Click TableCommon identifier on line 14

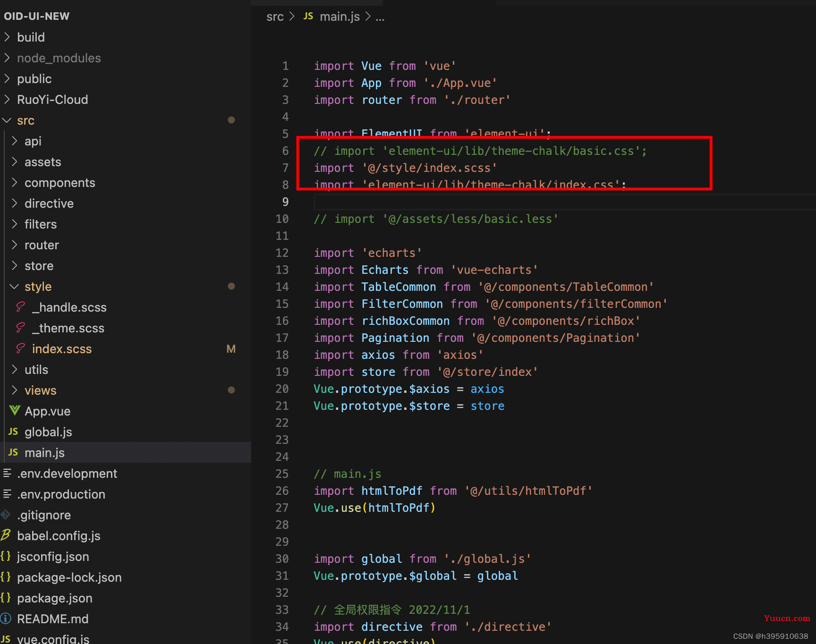(399, 287)
